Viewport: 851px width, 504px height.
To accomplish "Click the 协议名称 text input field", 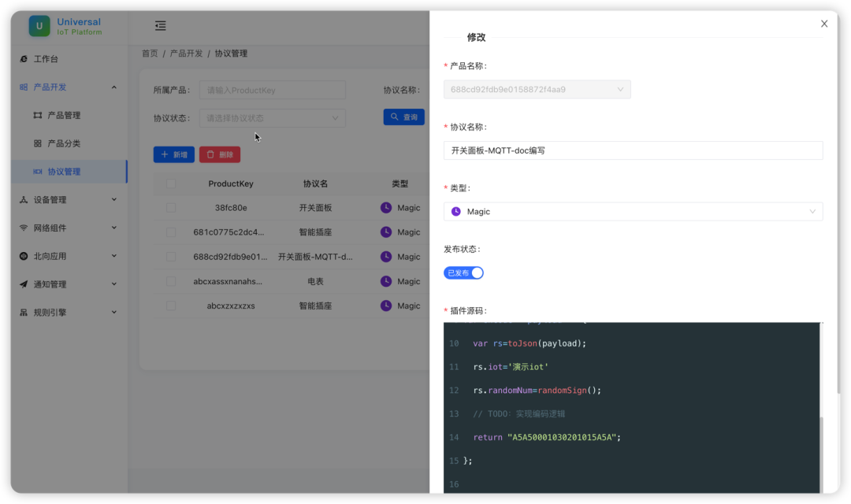I will pyautogui.click(x=633, y=150).
